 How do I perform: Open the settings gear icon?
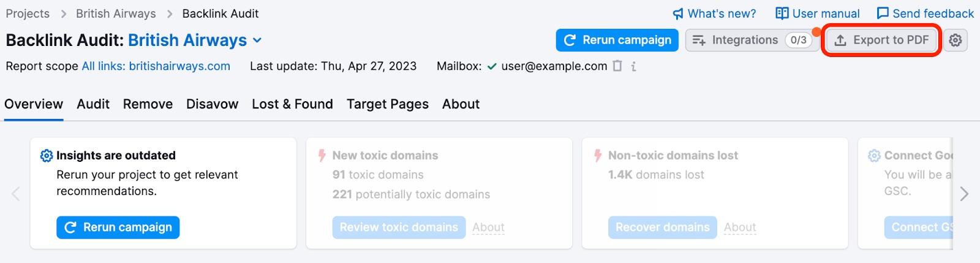coord(955,40)
